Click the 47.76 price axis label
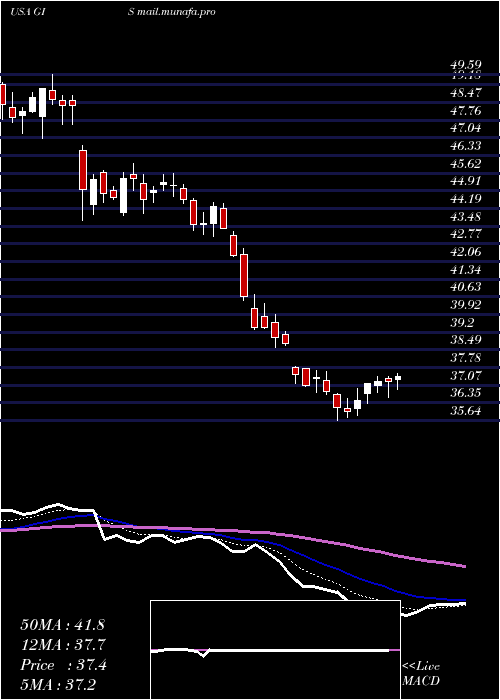The width and height of the screenshot is (500, 700). click(466, 111)
